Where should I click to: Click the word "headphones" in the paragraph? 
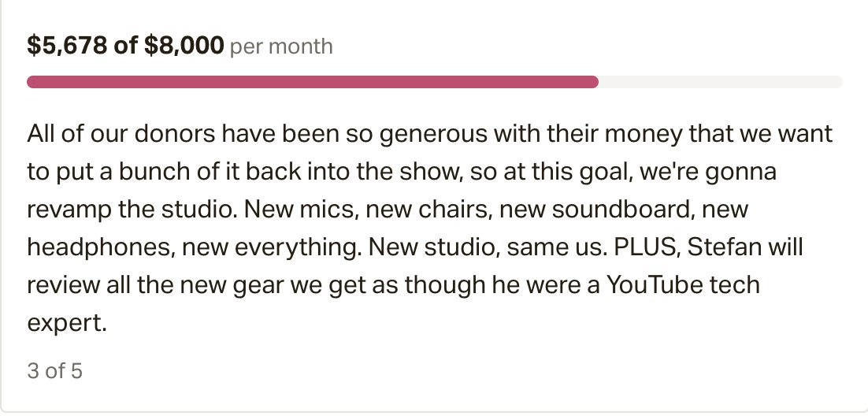point(98,247)
